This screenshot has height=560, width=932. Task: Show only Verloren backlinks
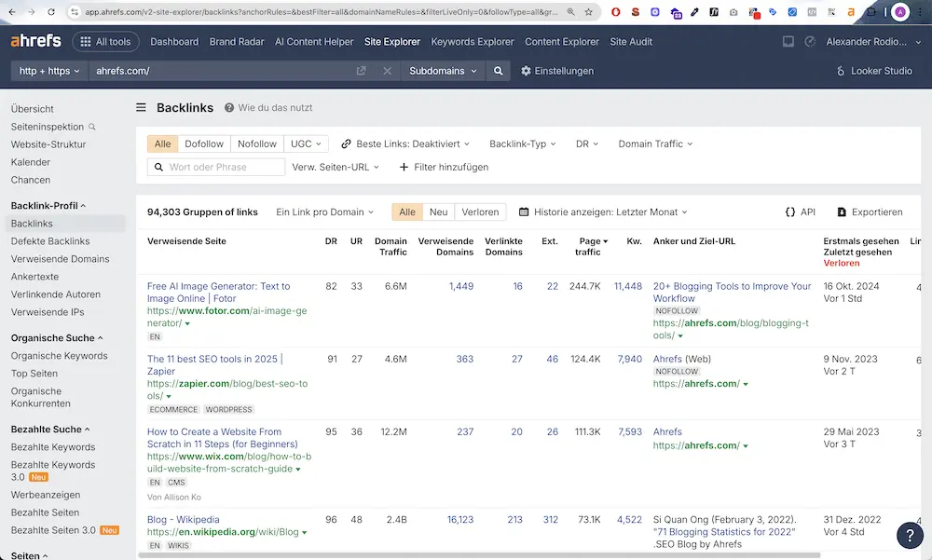point(480,212)
